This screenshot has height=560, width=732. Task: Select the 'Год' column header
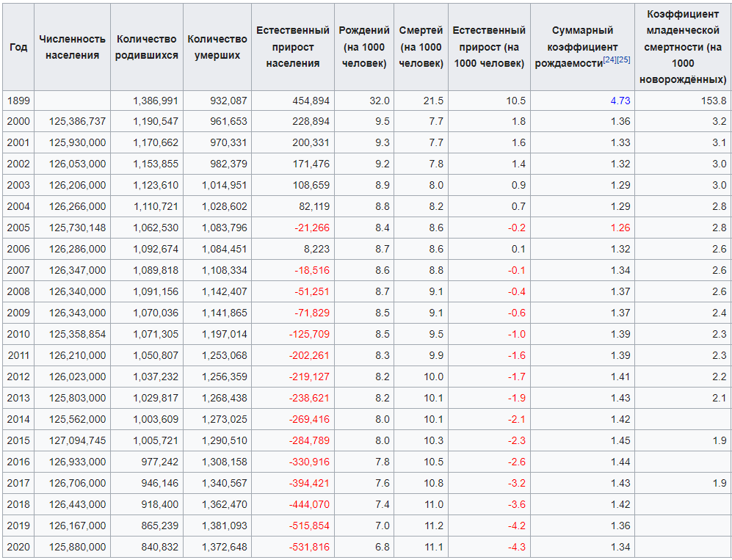click(x=18, y=47)
